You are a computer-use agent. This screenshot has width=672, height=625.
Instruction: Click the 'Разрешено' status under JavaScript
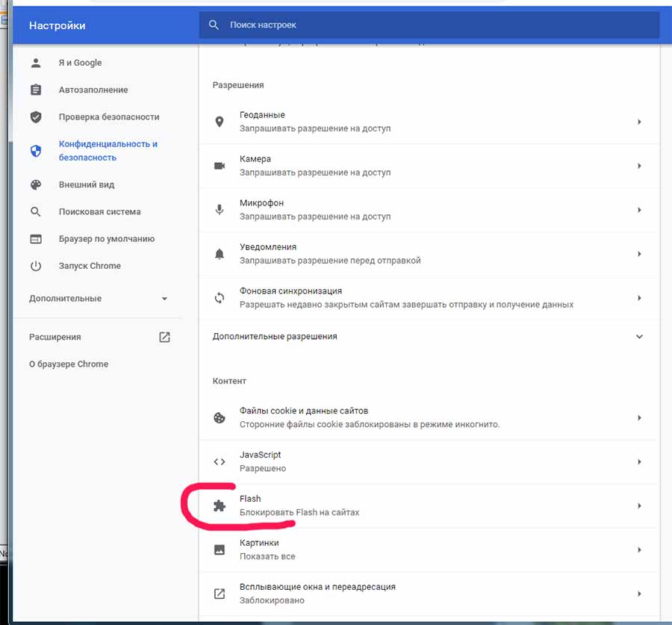[x=263, y=468]
